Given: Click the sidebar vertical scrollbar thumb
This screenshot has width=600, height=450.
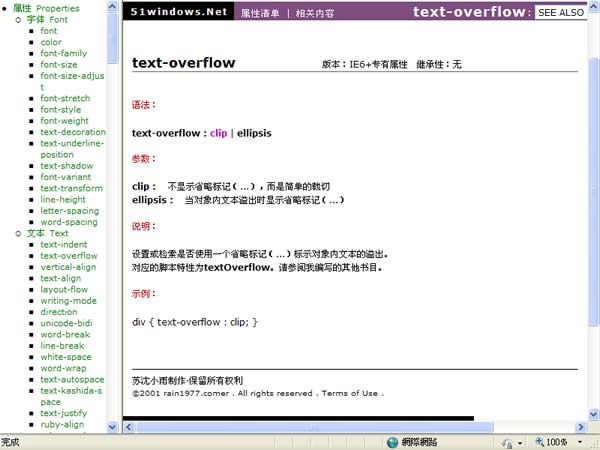Looking at the screenshot, I should 112,38.
